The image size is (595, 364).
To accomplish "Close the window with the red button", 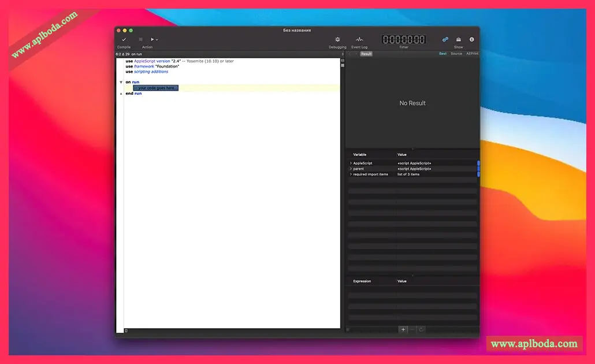I will (x=119, y=31).
